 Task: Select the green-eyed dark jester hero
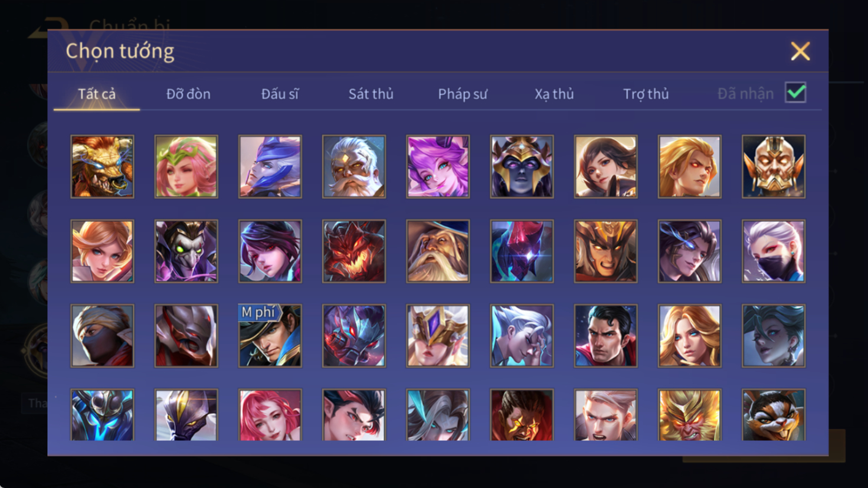pos(186,251)
